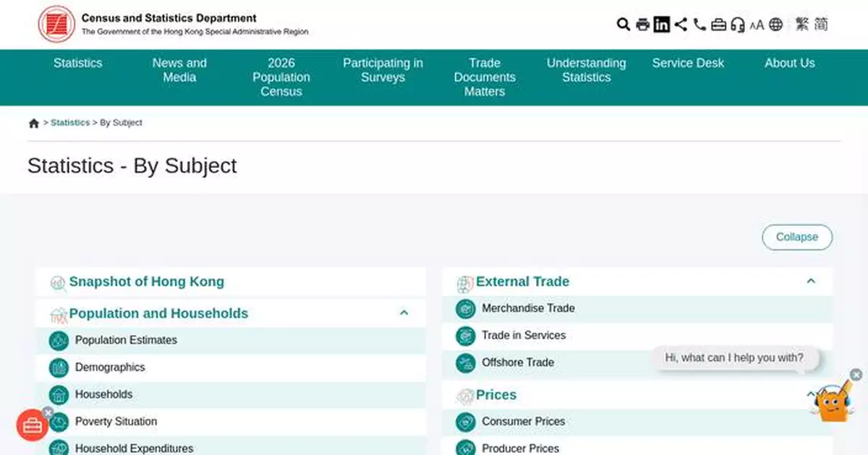The image size is (868, 455).
Task: Collapse the Population and Households section
Action: point(404,313)
